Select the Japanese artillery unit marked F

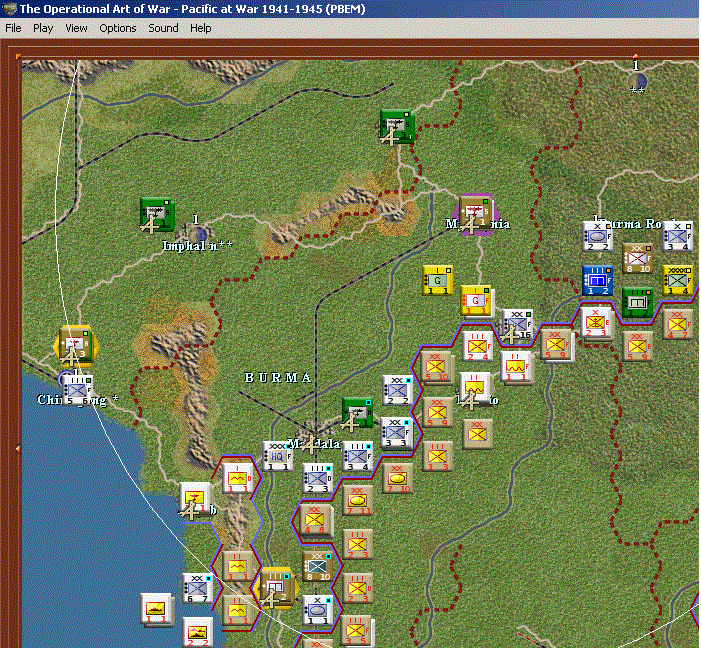516,367
